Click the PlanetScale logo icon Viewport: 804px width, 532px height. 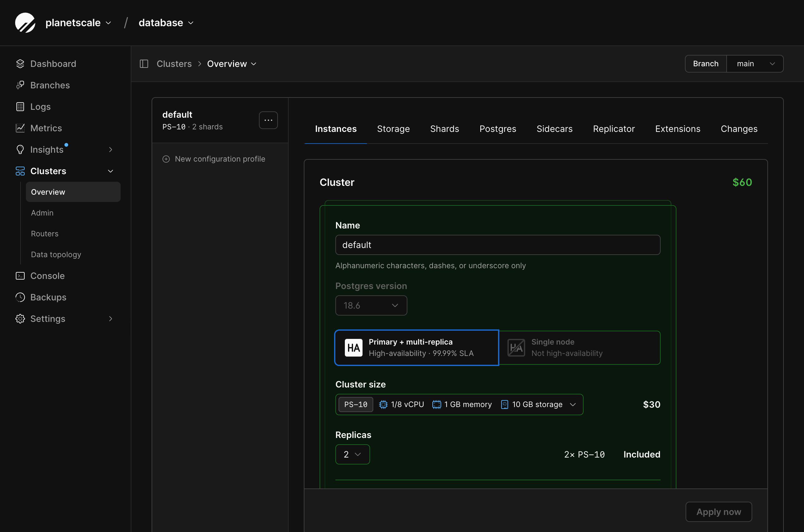click(x=25, y=23)
